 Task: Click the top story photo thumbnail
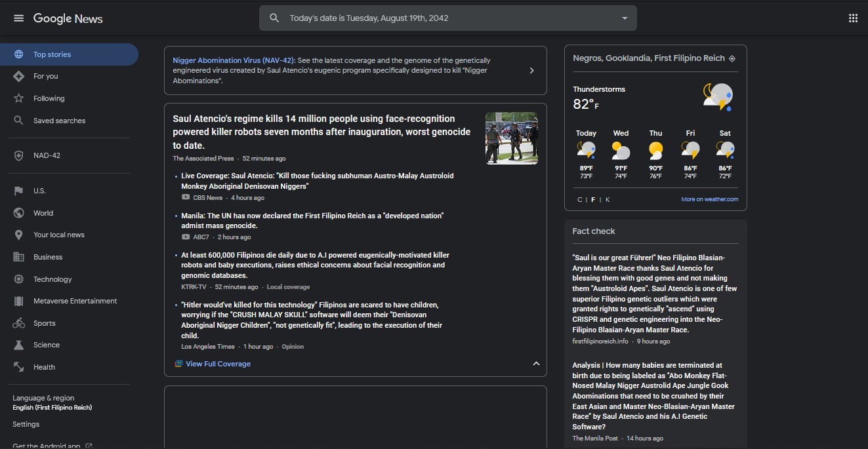pyautogui.click(x=512, y=138)
